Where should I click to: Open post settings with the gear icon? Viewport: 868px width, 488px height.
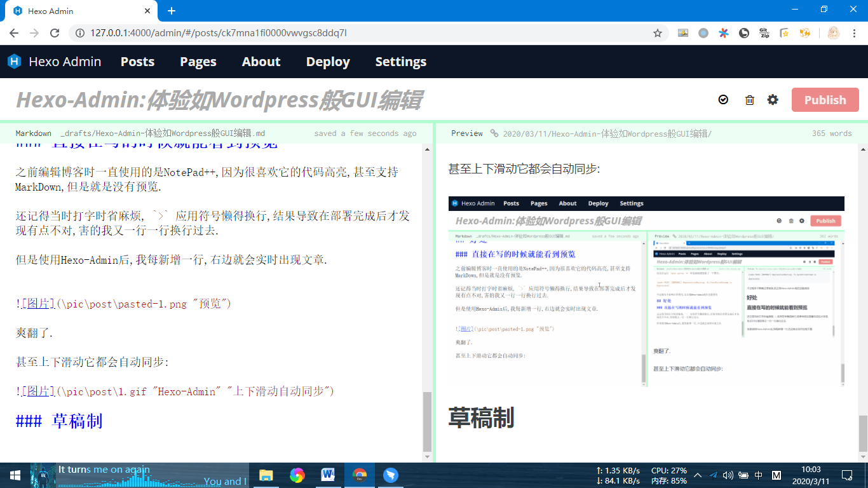[773, 100]
